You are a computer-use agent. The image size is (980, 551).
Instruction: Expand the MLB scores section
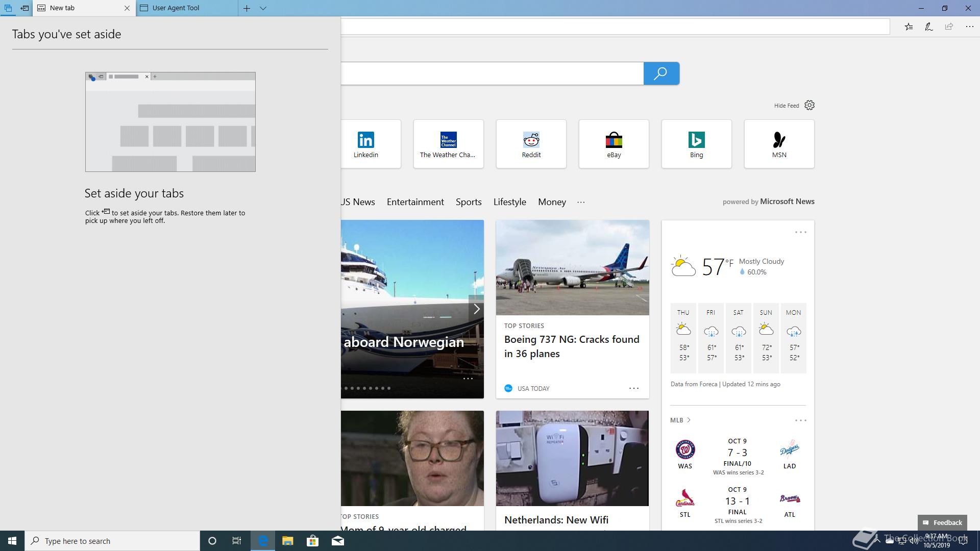point(680,420)
